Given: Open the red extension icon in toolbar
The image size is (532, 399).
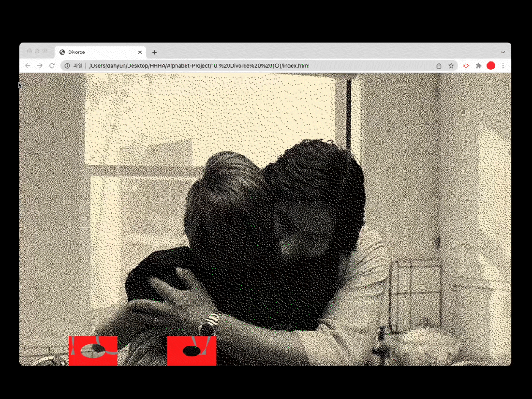Looking at the screenshot, I should pos(466,66).
